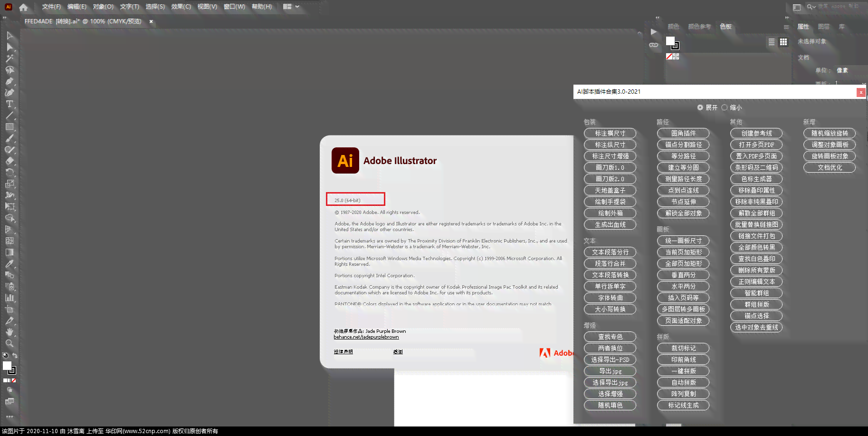Select the Rectangle tool
The height and width of the screenshot is (436, 868).
click(x=10, y=127)
